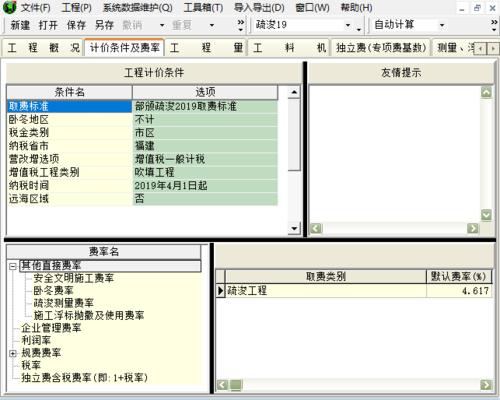Click the 选项 column header
Viewport: 500px width, 400px height.
(205, 92)
